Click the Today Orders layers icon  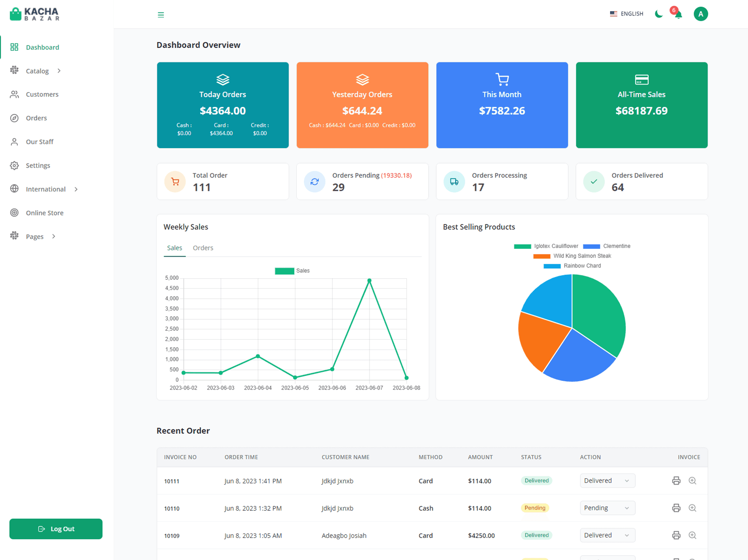point(223,79)
